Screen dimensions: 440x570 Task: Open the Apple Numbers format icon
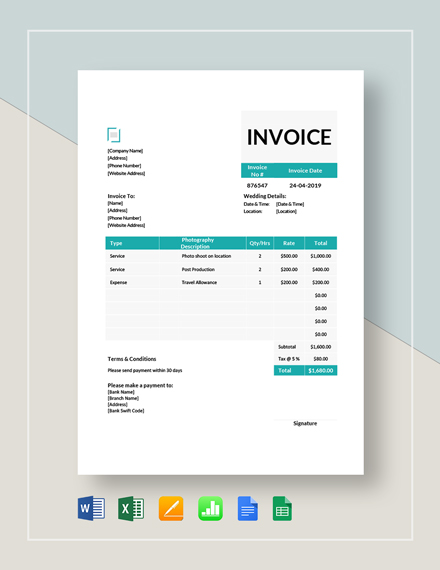[211, 508]
